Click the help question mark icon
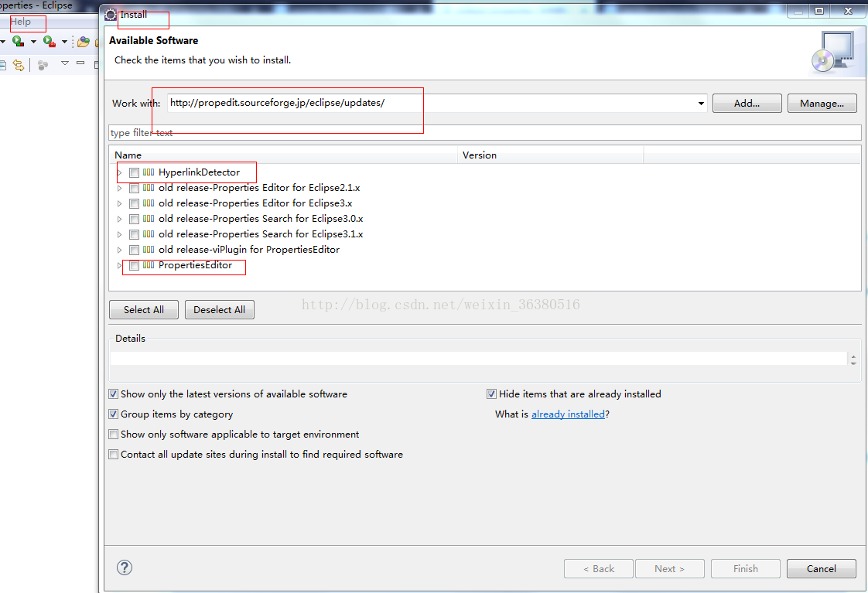 coord(125,567)
